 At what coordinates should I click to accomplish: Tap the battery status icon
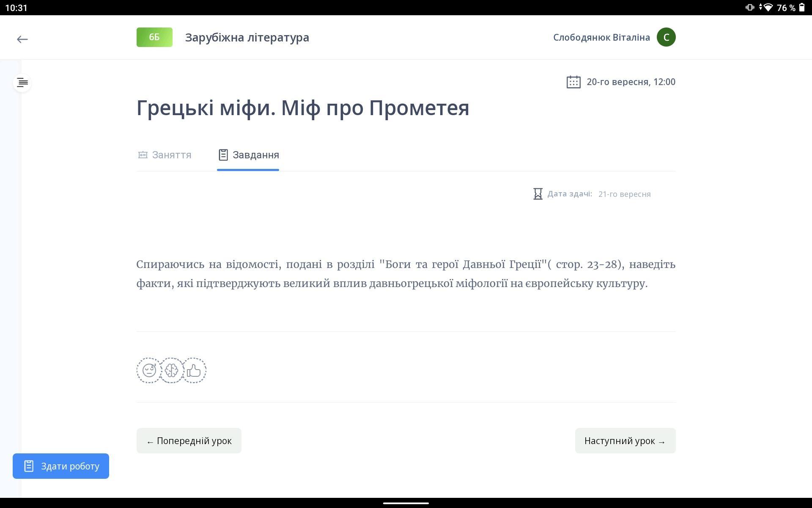(802, 7)
